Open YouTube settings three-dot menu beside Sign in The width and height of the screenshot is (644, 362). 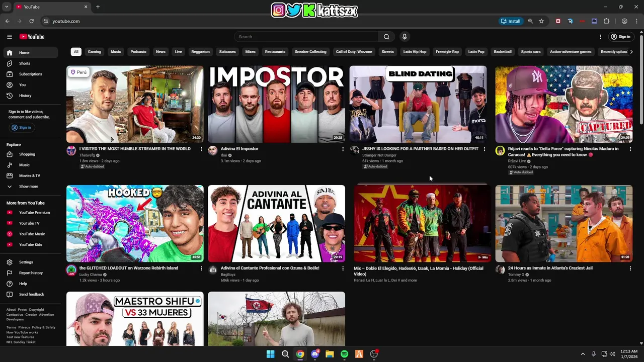pos(600,37)
